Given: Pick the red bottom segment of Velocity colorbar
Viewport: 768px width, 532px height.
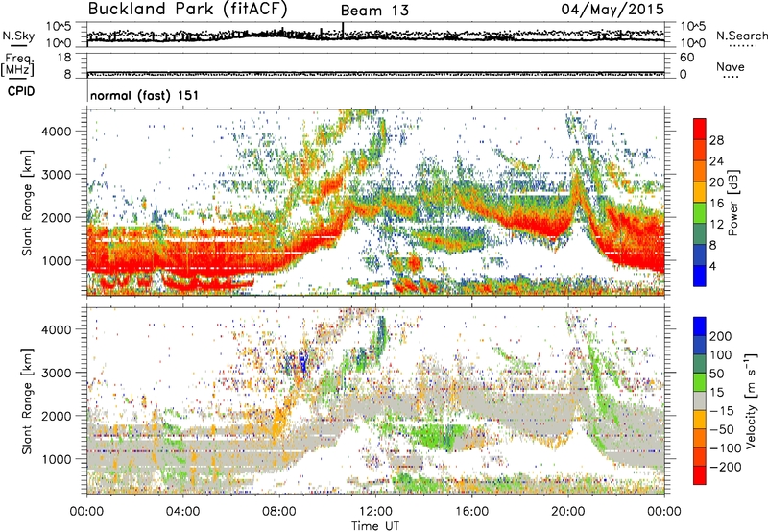Looking at the screenshot, I should point(700,475).
